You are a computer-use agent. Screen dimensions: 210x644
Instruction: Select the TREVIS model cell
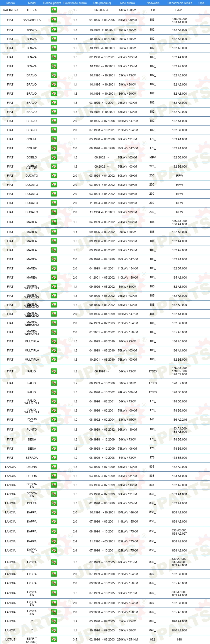point(32,10)
